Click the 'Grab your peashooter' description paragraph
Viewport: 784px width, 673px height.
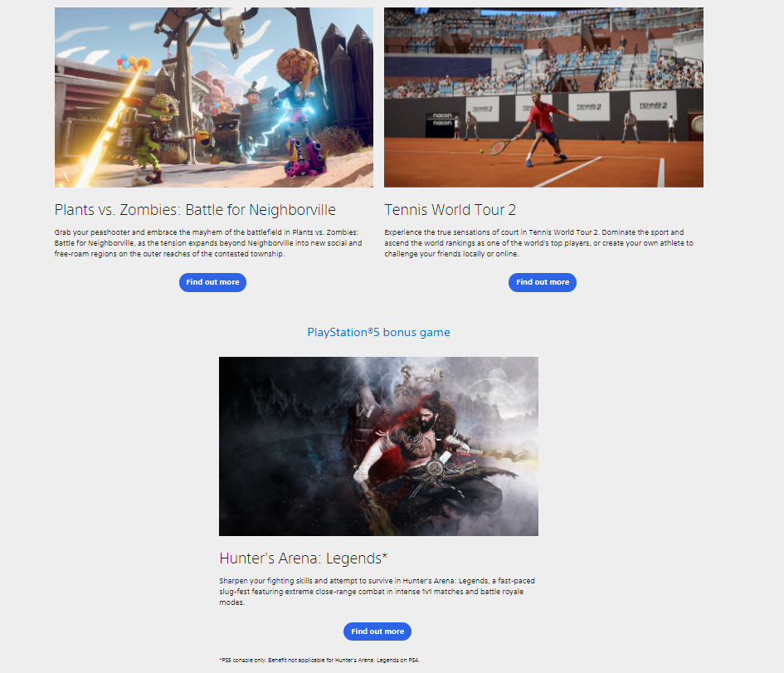pyautogui.click(x=208, y=243)
